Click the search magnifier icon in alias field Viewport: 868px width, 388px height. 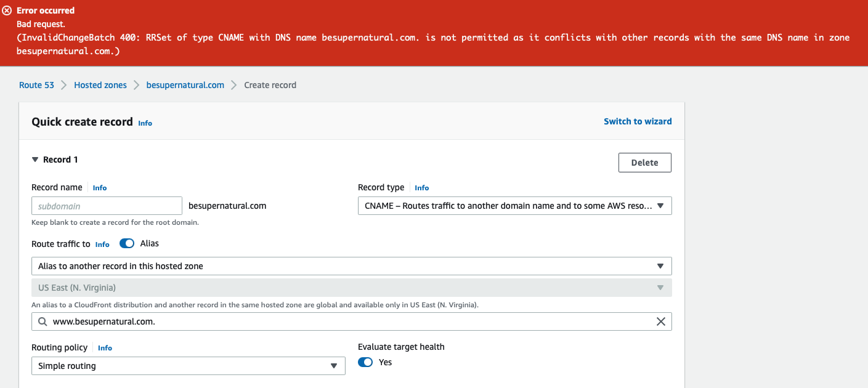(43, 321)
